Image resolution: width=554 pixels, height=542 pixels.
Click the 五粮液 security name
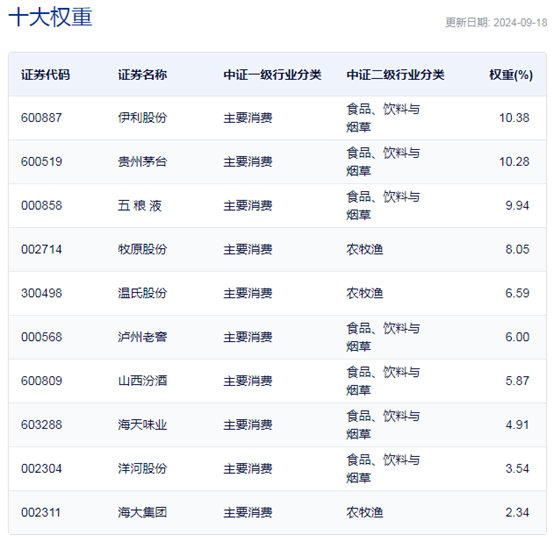tap(140, 206)
